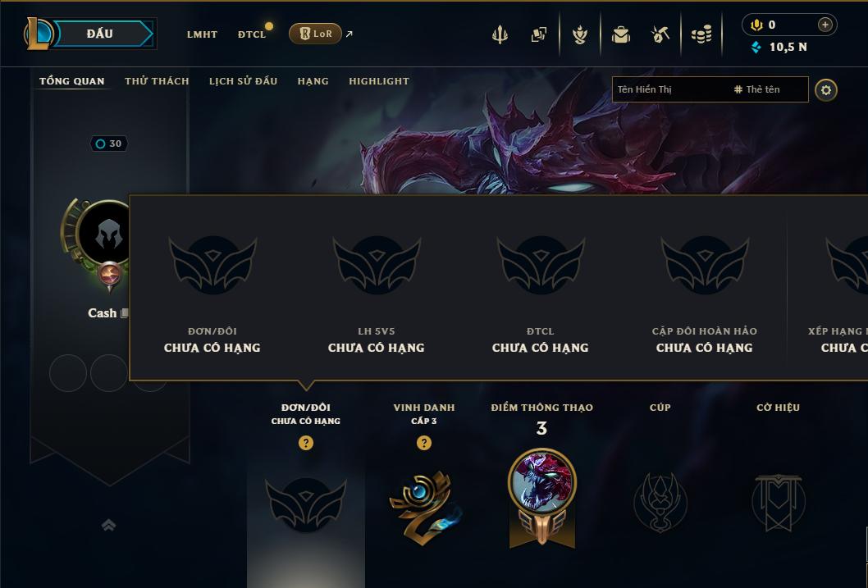Open the Clash trident icon in navbar
This screenshot has width=868, height=588.
point(500,34)
